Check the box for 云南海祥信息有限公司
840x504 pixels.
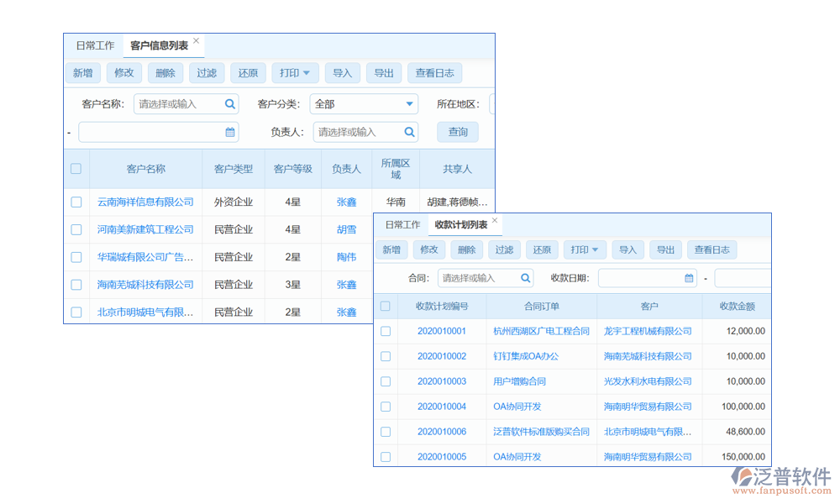[x=76, y=202]
